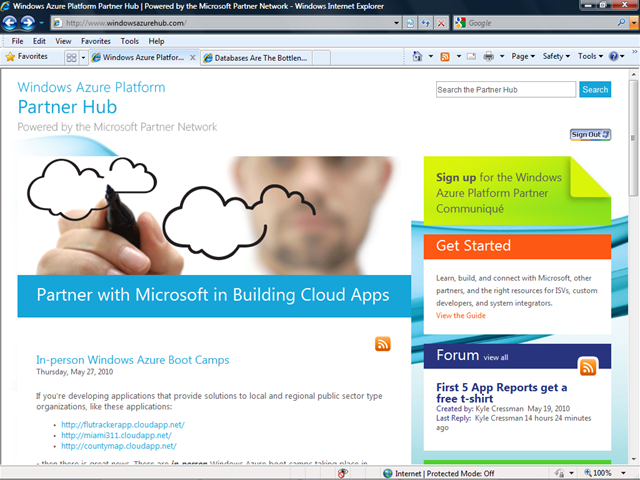Click the Refresh page icon
This screenshot has height=480, width=640.
point(426,23)
